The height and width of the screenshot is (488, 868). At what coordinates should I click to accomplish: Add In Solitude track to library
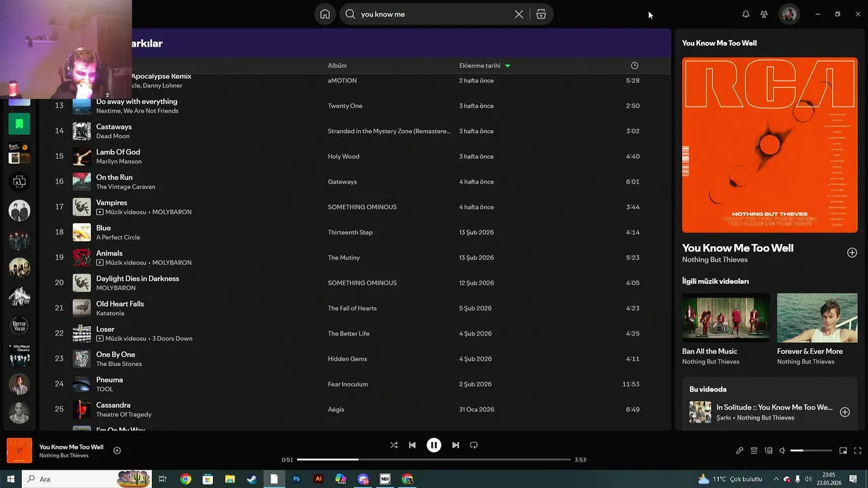click(x=845, y=412)
